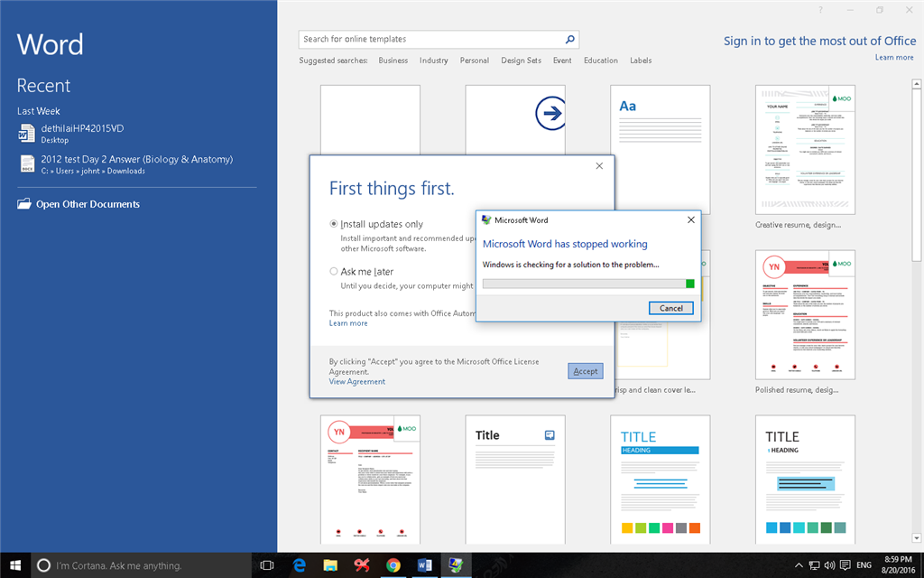The image size is (924, 578).
Task: Select Industry suggested search
Action: tap(434, 61)
